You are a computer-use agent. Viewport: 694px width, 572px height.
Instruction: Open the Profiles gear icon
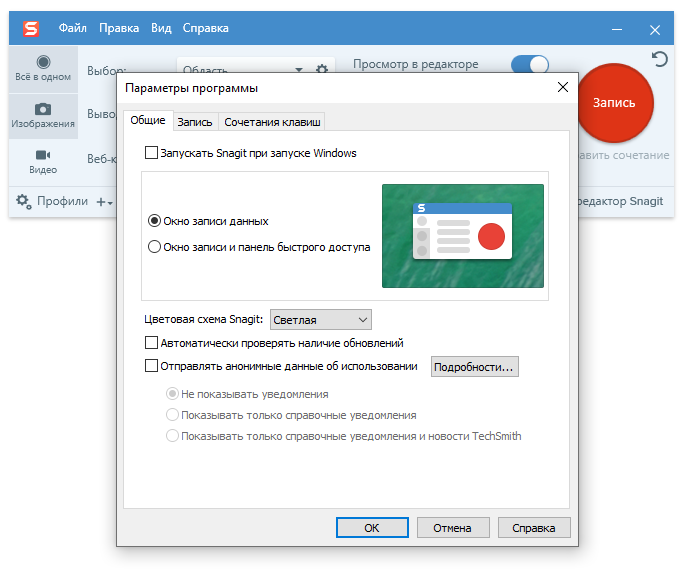[x=23, y=201]
